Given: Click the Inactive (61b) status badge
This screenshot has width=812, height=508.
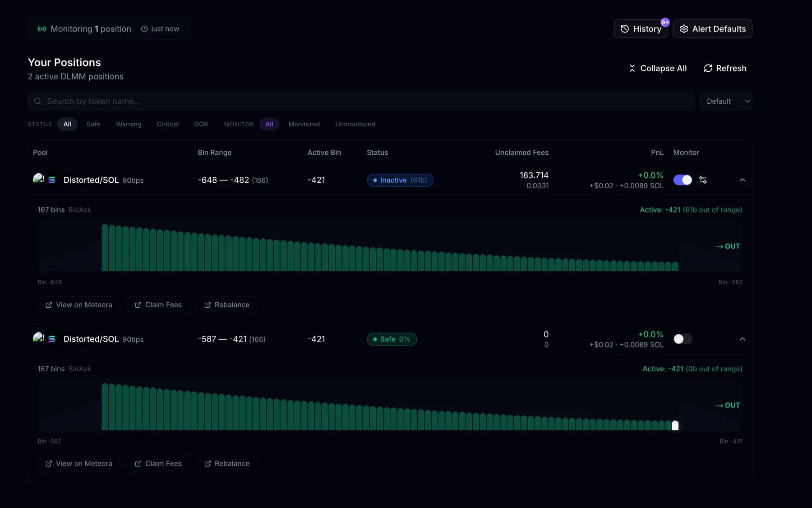Looking at the screenshot, I should point(400,180).
